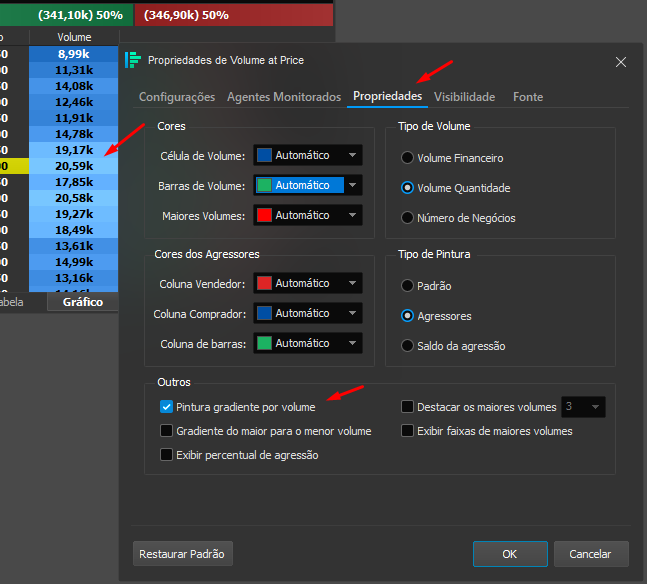
Task: Enable Exibir percentual de agressão
Action: [166, 455]
